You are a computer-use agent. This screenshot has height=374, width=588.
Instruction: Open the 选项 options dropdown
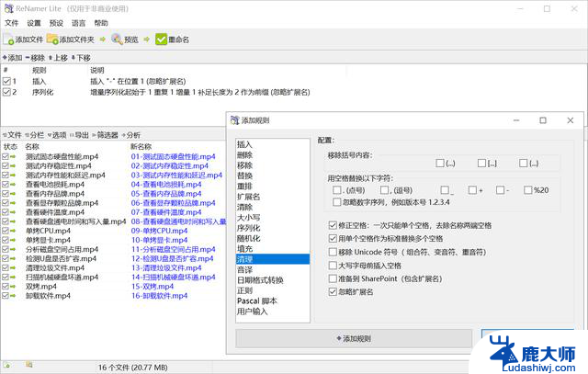[x=57, y=135]
